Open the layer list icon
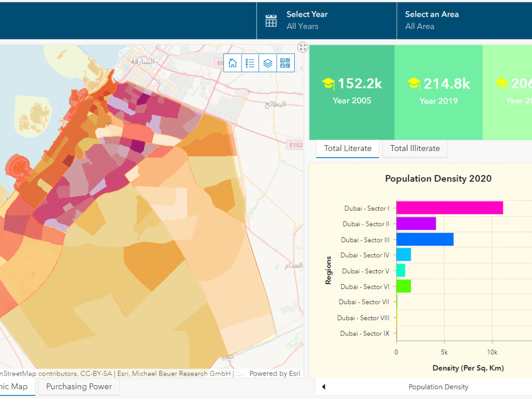Viewport: 532px width, 399px height. (267, 63)
